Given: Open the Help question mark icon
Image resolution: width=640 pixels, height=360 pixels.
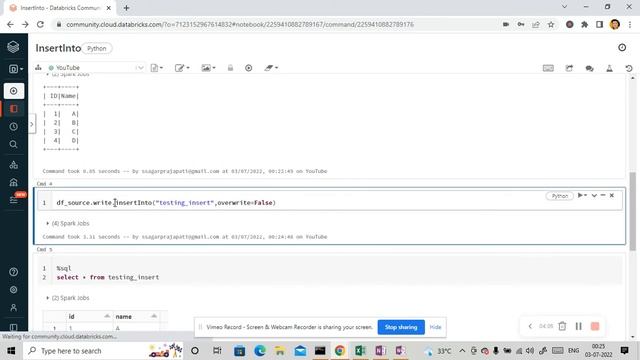Looking at the screenshot, I should (x=13, y=272).
